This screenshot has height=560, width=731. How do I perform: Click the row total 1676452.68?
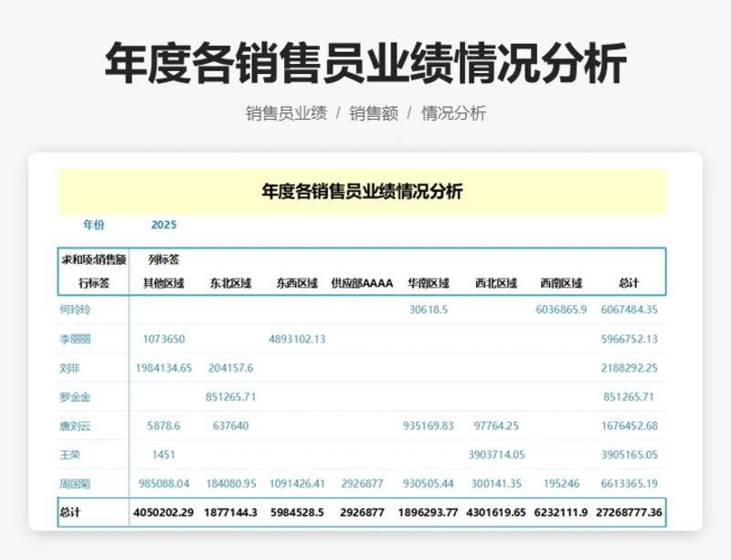tap(630, 426)
